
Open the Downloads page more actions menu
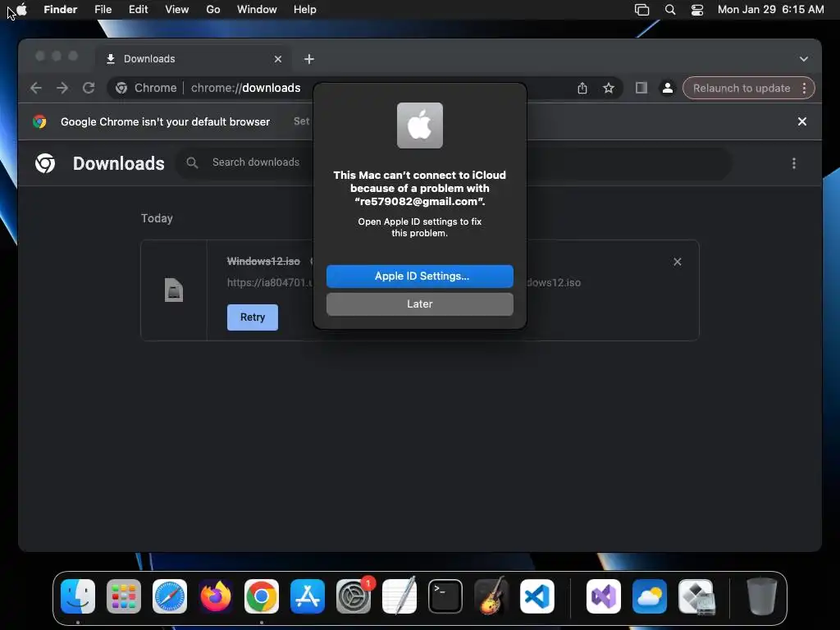coord(793,163)
